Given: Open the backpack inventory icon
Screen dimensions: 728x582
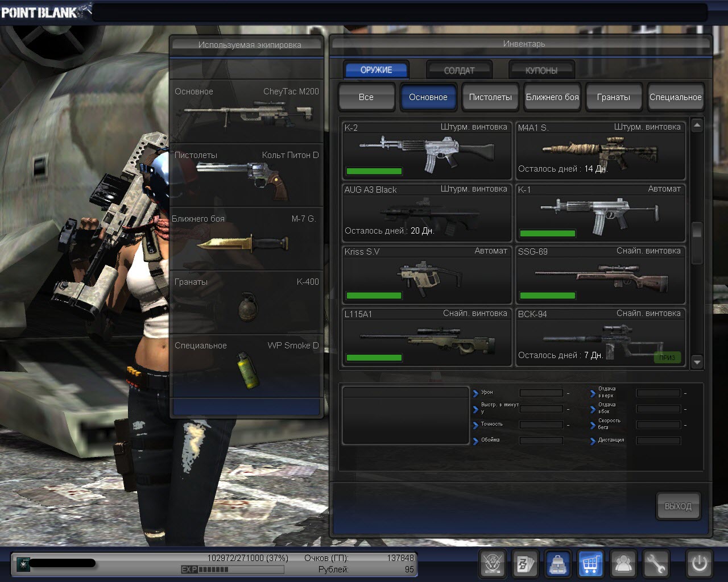Looking at the screenshot, I should pos(558,564).
